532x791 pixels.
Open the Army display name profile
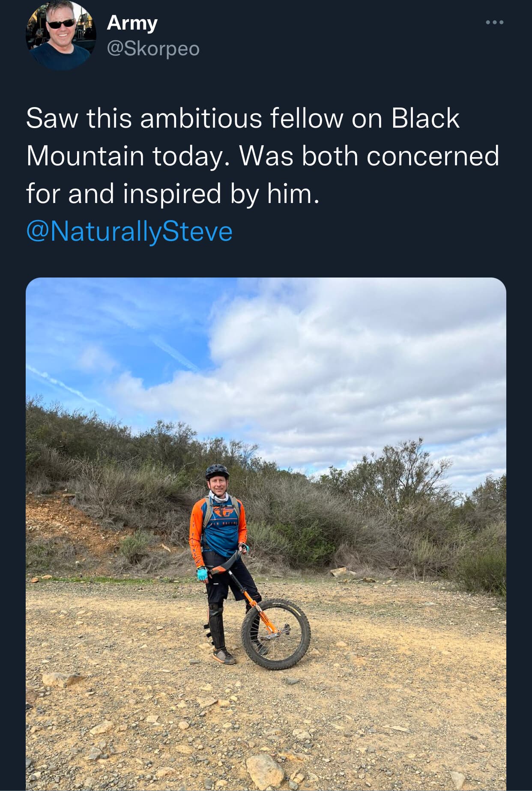pos(132,23)
